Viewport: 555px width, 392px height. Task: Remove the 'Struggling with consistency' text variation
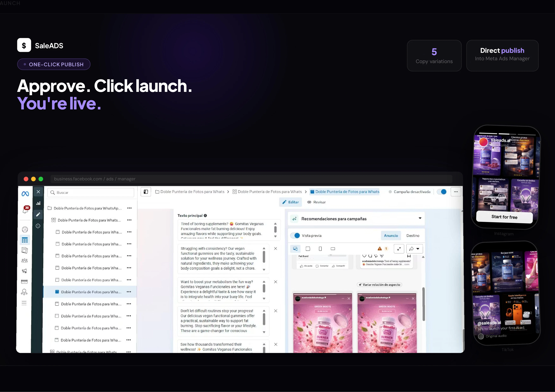275,249
